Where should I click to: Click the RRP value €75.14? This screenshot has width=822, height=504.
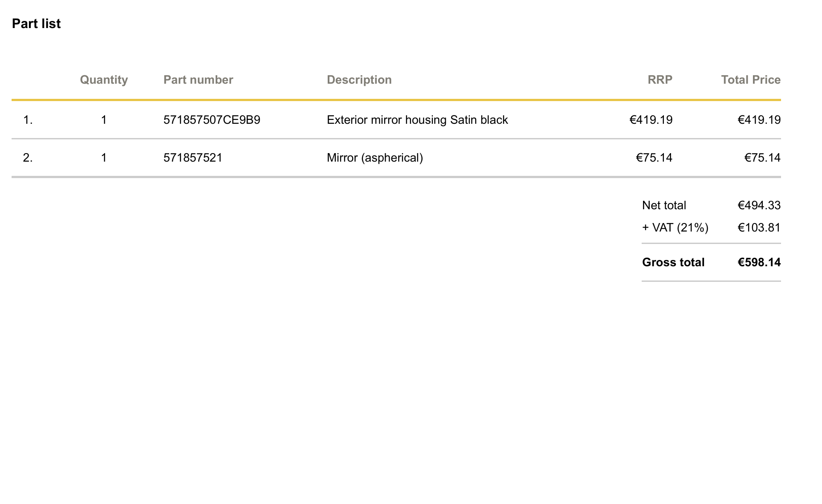pyautogui.click(x=654, y=158)
